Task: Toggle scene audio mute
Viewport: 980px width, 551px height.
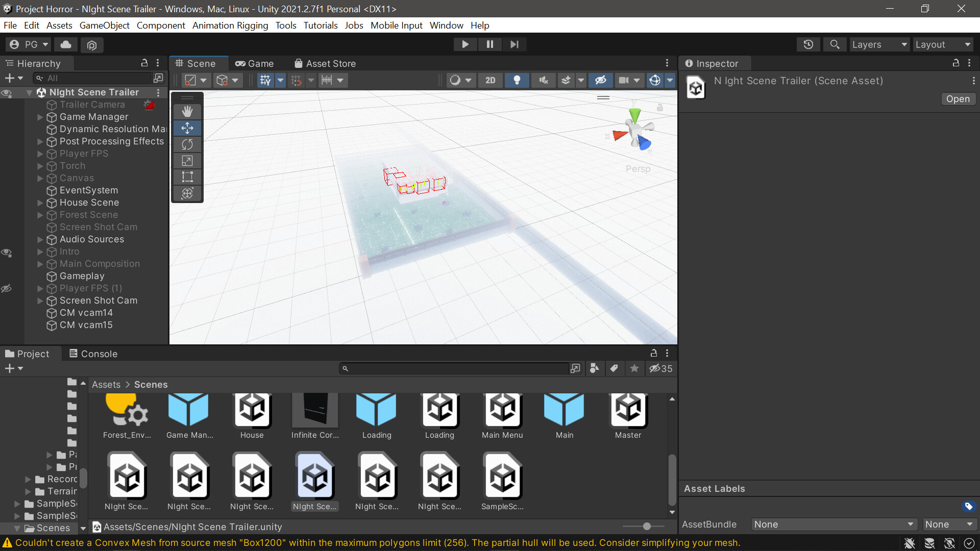Action: (x=543, y=80)
